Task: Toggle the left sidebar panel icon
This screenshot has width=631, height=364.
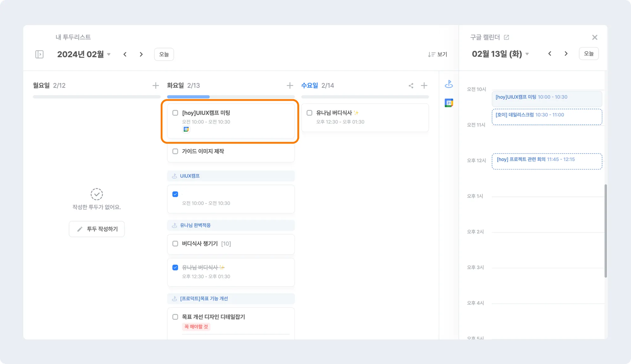Action: point(39,54)
